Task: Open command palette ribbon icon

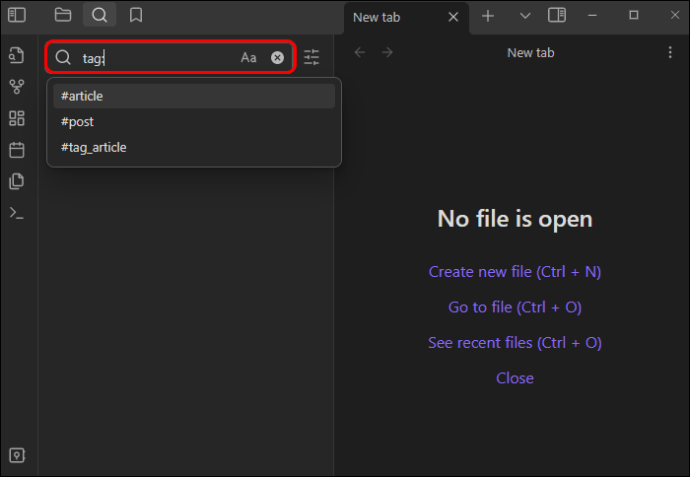Action: (x=17, y=213)
